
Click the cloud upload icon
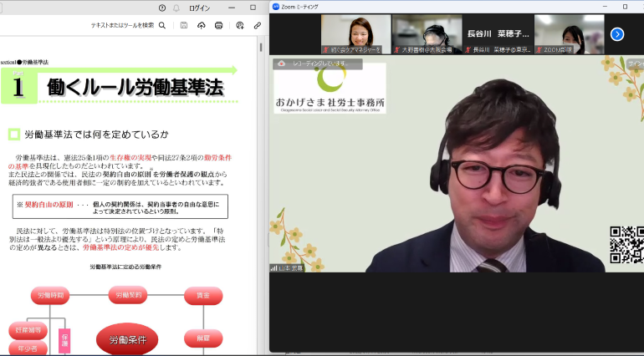[x=201, y=25]
